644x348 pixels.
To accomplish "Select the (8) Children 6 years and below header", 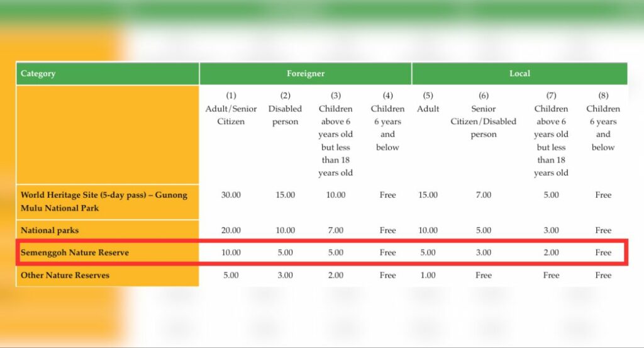I will [x=603, y=121].
